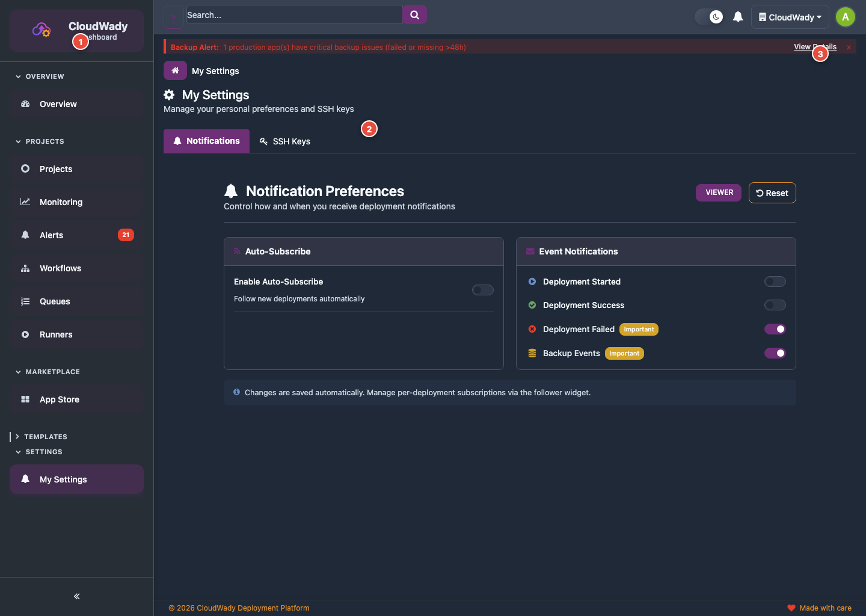Collapse the Projects sidebar section

[44, 141]
